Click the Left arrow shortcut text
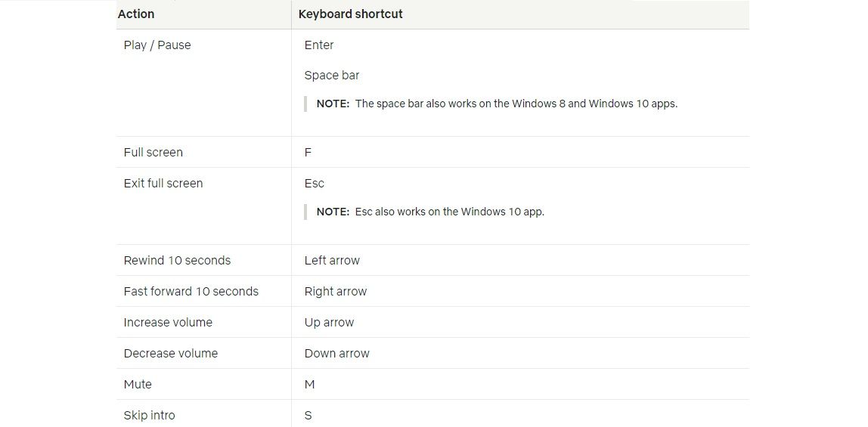 (332, 261)
